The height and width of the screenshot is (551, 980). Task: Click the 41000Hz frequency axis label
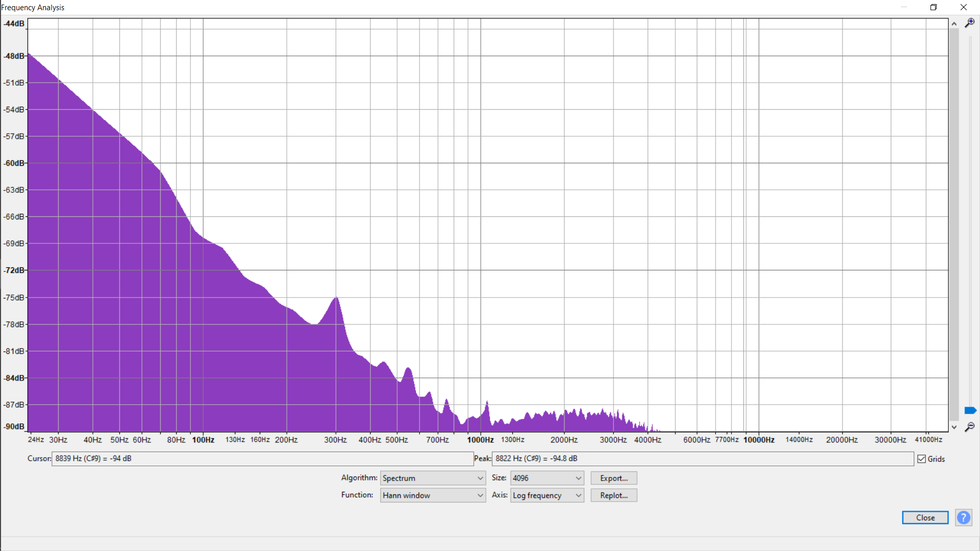(928, 440)
